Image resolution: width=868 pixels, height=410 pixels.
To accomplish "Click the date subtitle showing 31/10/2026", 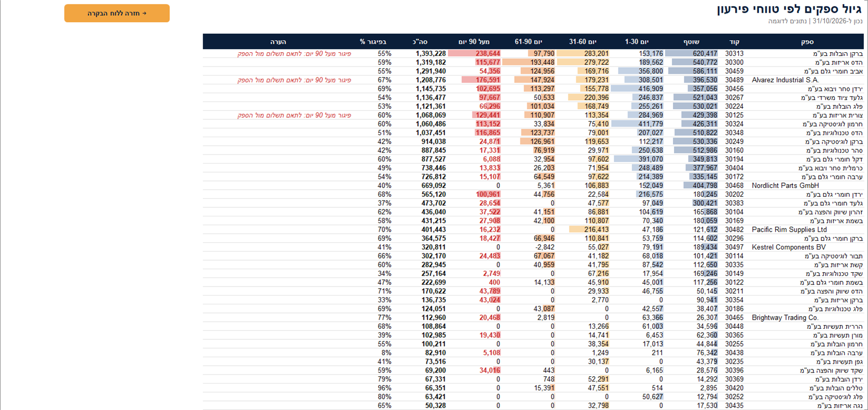I will pyautogui.click(x=815, y=21).
